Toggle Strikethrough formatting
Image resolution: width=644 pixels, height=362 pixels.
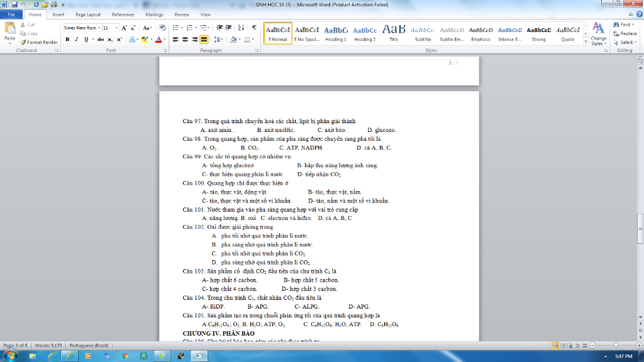click(100, 40)
